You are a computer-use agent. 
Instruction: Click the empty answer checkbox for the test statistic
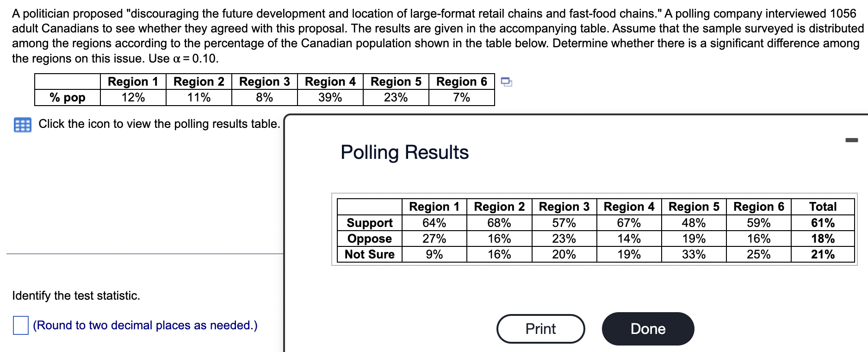(x=20, y=326)
